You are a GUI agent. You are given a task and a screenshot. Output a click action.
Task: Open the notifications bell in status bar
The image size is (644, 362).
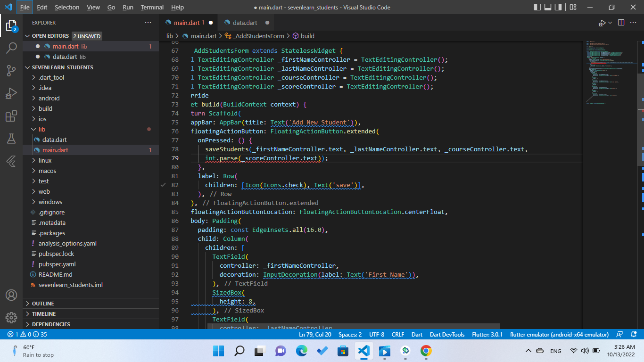pyautogui.click(x=634, y=334)
